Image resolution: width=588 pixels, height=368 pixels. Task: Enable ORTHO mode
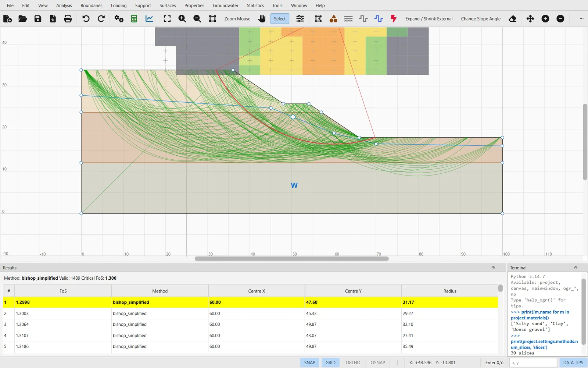click(353, 362)
